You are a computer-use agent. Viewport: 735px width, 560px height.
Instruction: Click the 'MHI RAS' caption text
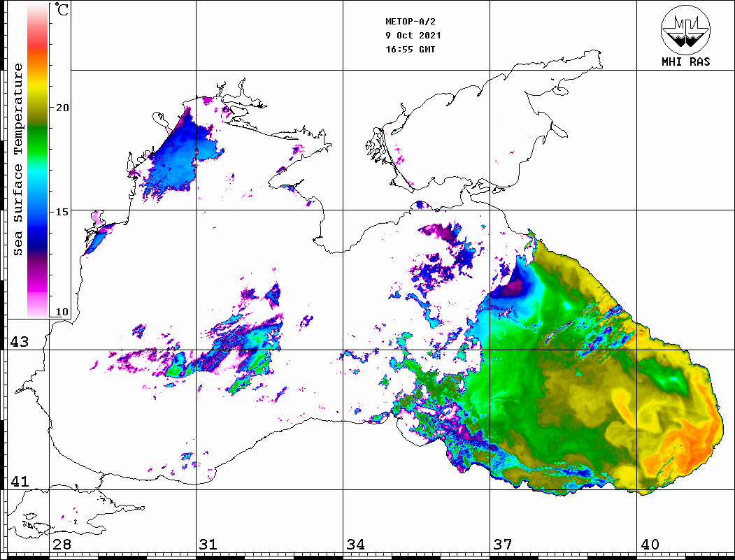pyautogui.click(x=686, y=62)
